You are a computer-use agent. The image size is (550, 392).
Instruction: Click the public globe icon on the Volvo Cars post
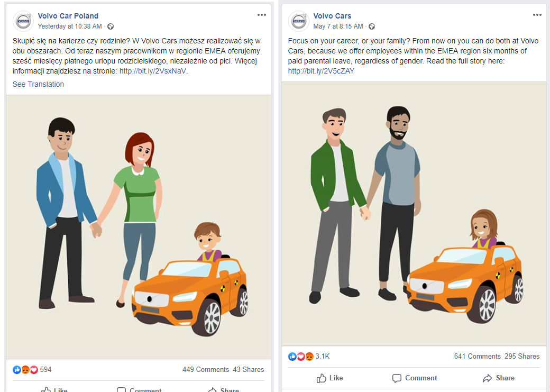pos(372,26)
